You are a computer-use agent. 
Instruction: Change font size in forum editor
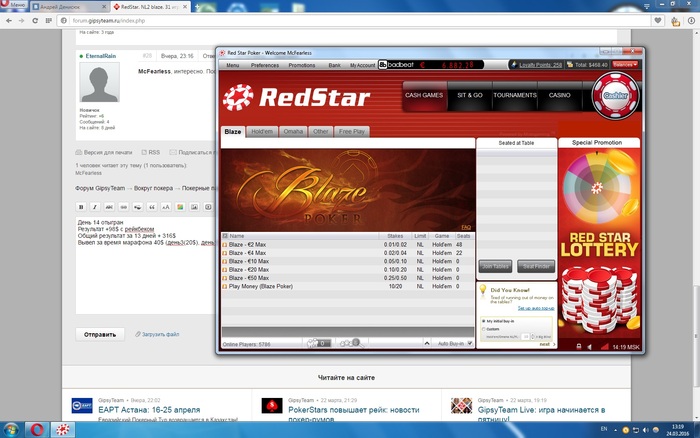point(166,207)
